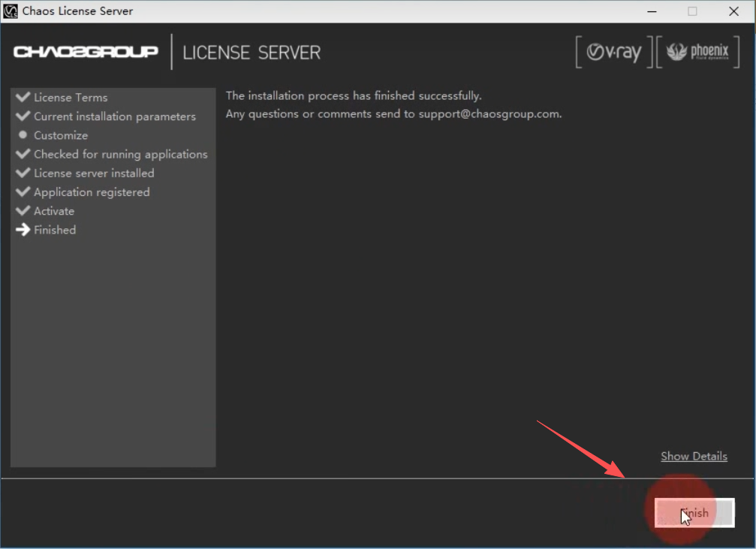Click the installation finished successfully message

pyautogui.click(x=354, y=95)
